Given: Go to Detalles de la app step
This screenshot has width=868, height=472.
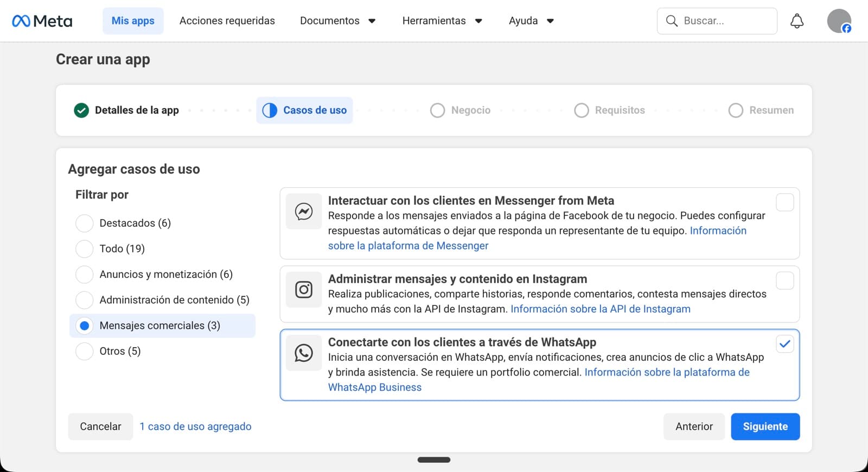Looking at the screenshot, I should (x=126, y=110).
